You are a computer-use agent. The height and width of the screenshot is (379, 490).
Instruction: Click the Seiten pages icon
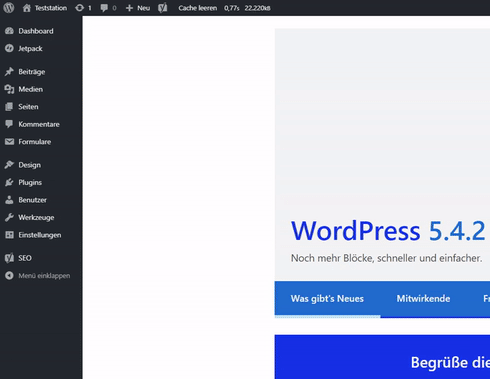(9, 107)
